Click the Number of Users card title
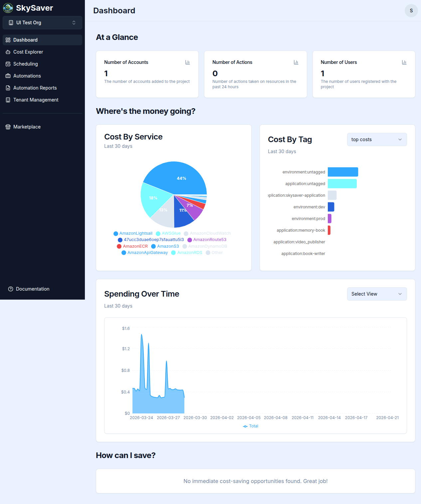This screenshot has width=421, height=504. point(339,62)
